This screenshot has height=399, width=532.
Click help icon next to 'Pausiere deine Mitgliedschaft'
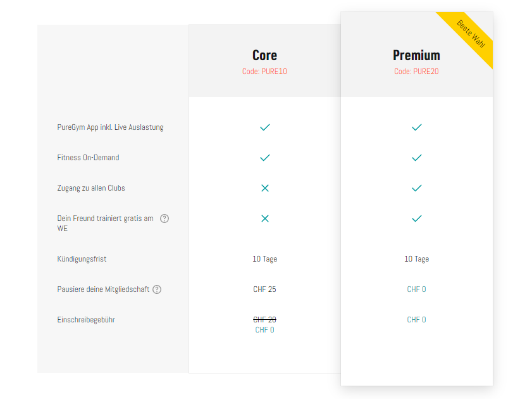tap(157, 289)
